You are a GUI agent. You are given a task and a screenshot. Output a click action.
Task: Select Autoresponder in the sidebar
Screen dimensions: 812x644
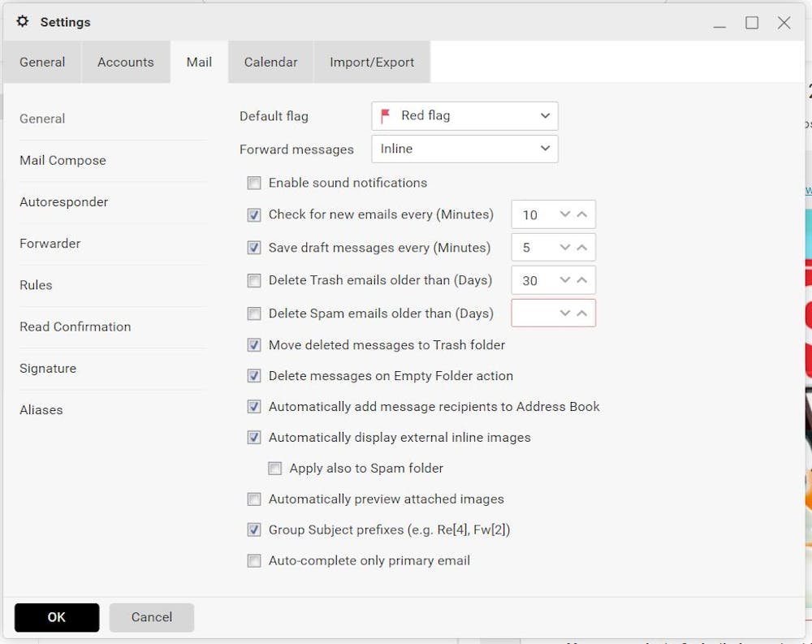pyautogui.click(x=64, y=202)
